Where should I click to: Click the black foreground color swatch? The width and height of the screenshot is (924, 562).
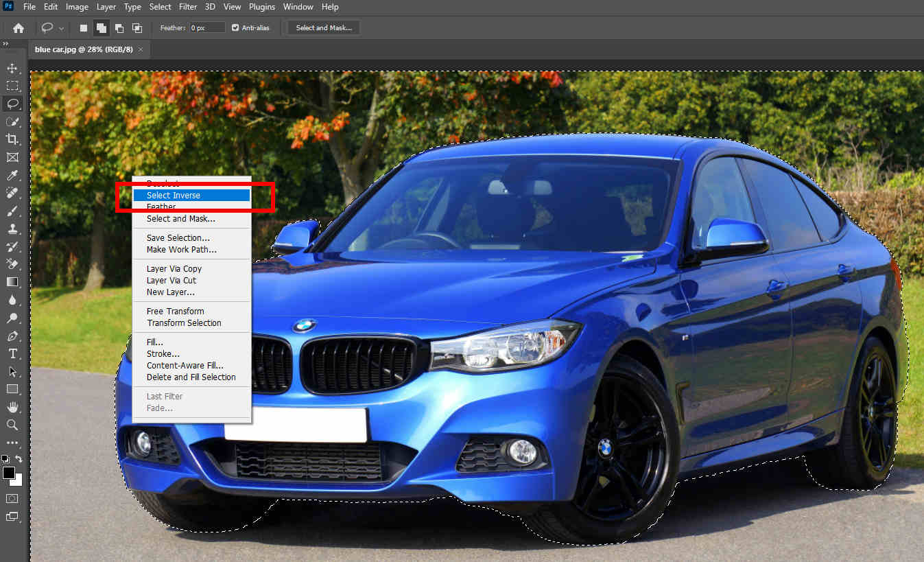(x=9, y=473)
